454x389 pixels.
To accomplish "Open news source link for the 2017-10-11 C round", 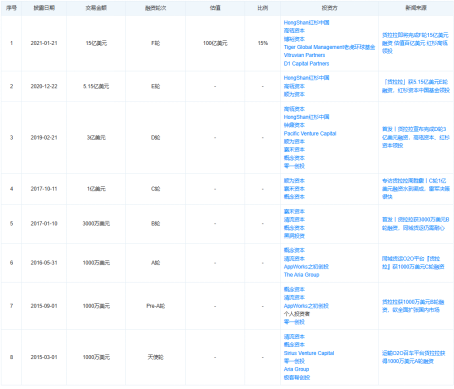I will click(x=416, y=189).
